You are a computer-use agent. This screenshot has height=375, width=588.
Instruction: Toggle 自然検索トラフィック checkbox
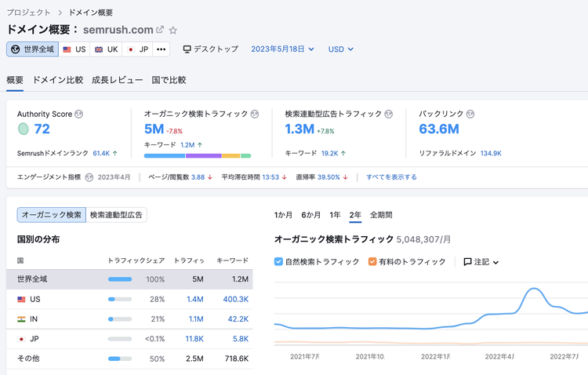coord(278,261)
